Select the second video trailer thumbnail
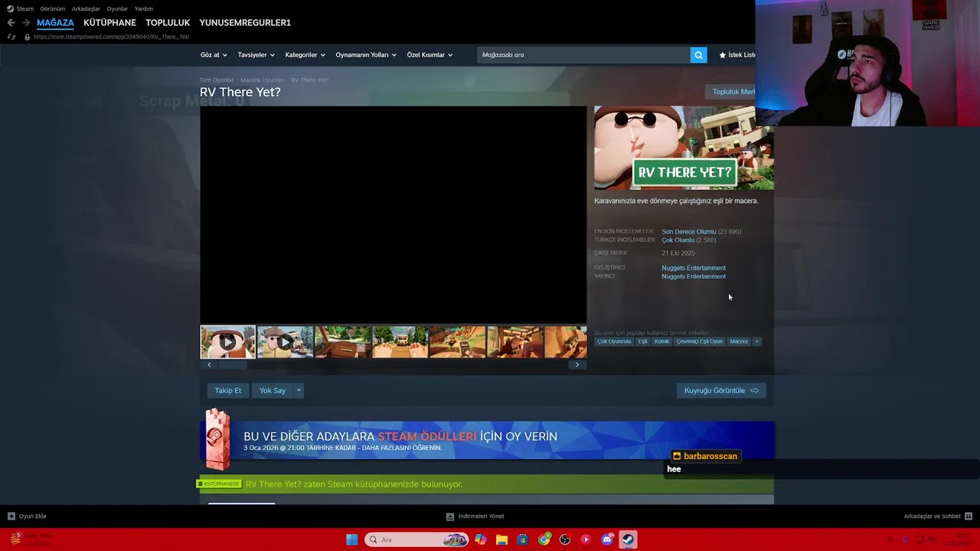The height and width of the screenshot is (551, 980). pos(285,342)
